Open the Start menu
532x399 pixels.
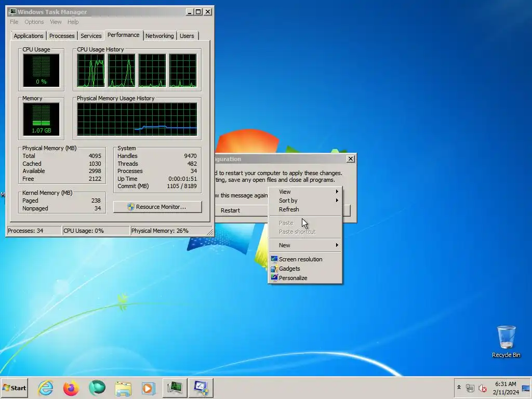(x=14, y=388)
